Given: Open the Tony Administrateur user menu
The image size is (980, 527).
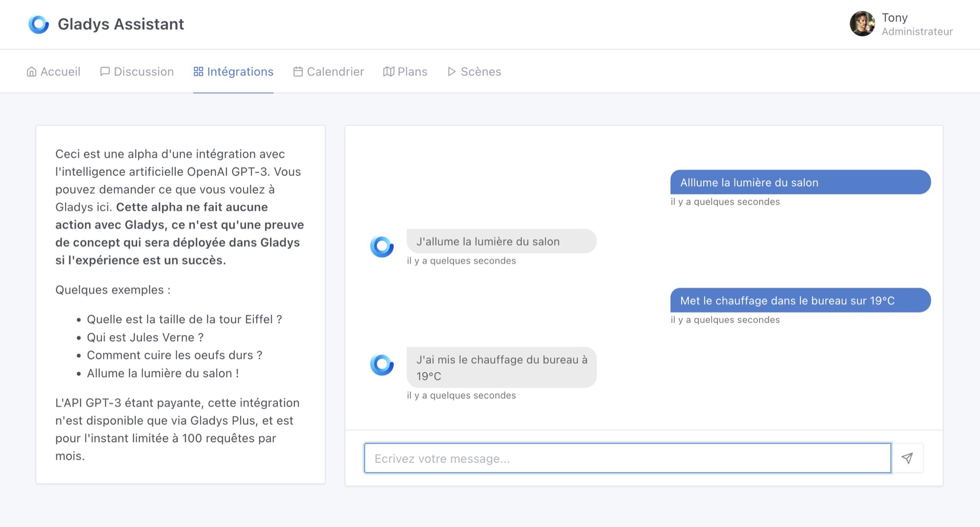Looking at the screenshot, I should [916, 24].
